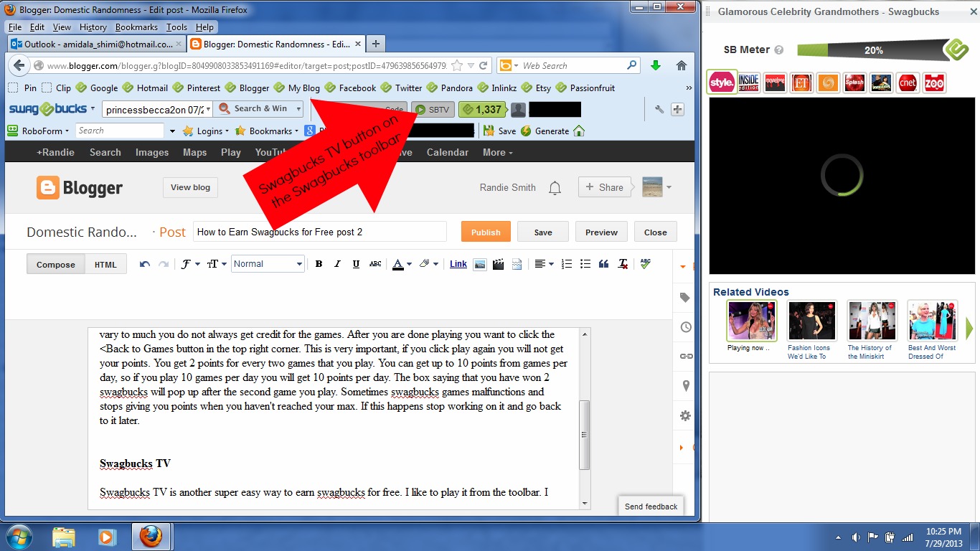Select the Splash channel icon
Image resolution: width=980 pixels, height=551 pixels.
point(854,83)
